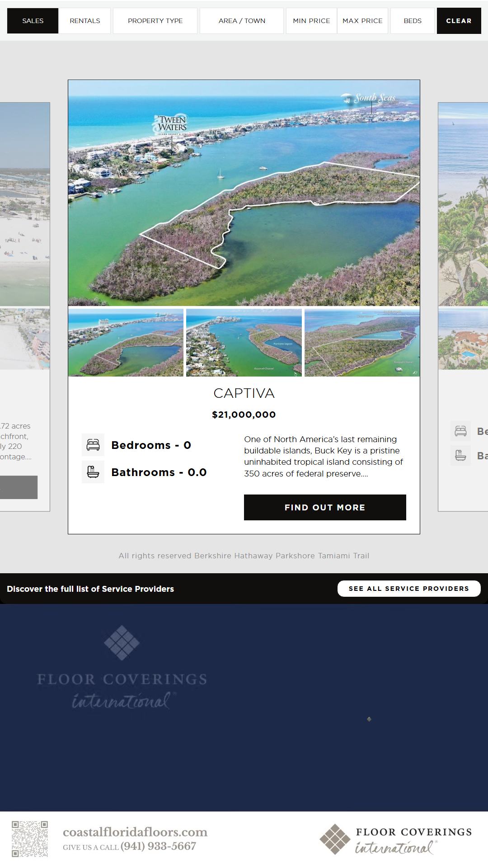This screenshot has width=488, height=868.
Task: Click the bed icon on right listing card
Action: (x=460, y=431)
